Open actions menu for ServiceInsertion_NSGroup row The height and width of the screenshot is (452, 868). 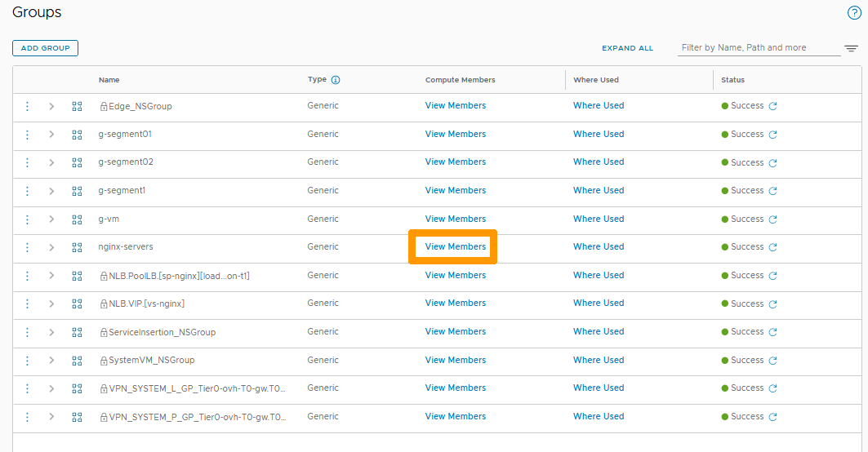27,332
